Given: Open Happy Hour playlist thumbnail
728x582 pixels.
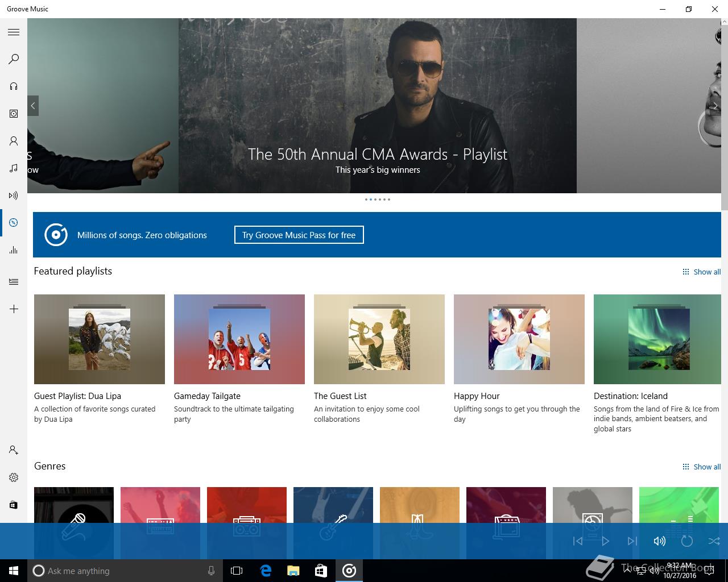Looking at the screenshot, I should pyautogui.click(x=519, y=339).
